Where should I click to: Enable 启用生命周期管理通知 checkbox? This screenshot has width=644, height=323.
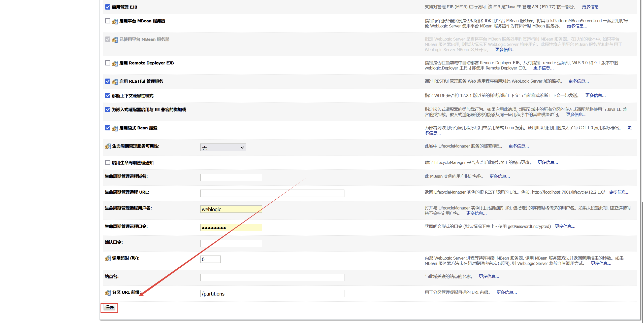pos(108,162)
